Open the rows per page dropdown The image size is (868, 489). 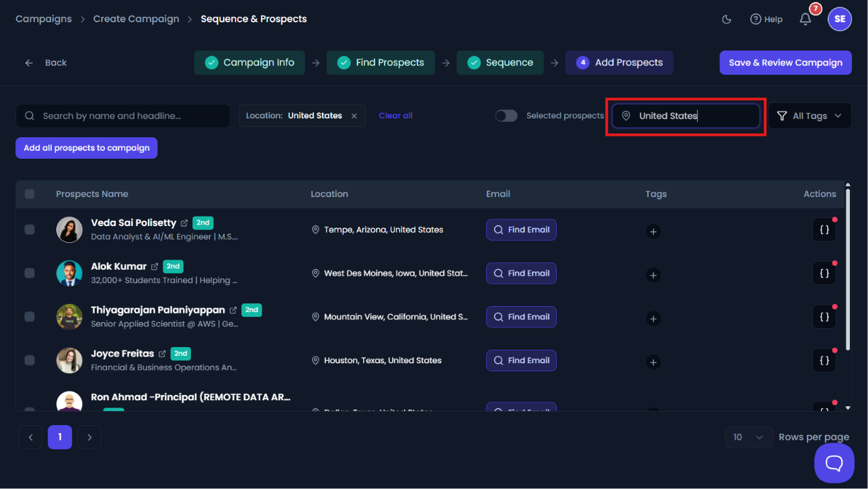tap(748, 437)
